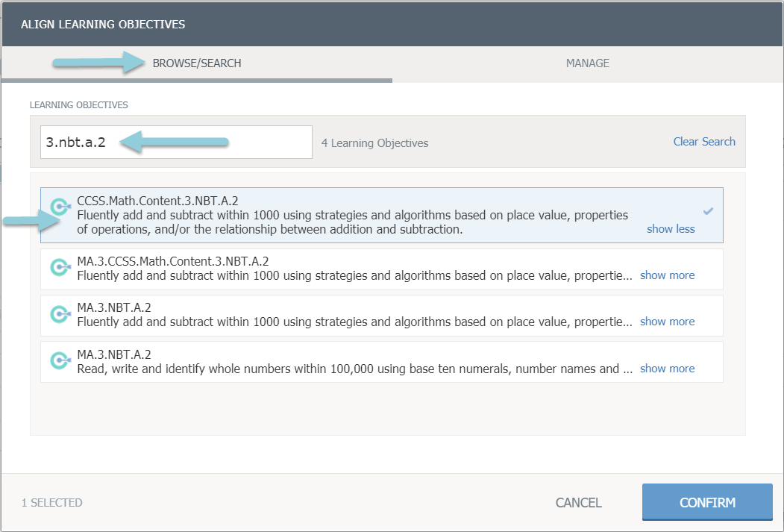This screenshot has width=784, height=532.
Task: Show more of 'Read, write and identify' objective
Action: pyautogui.click(x=667, y=369)
